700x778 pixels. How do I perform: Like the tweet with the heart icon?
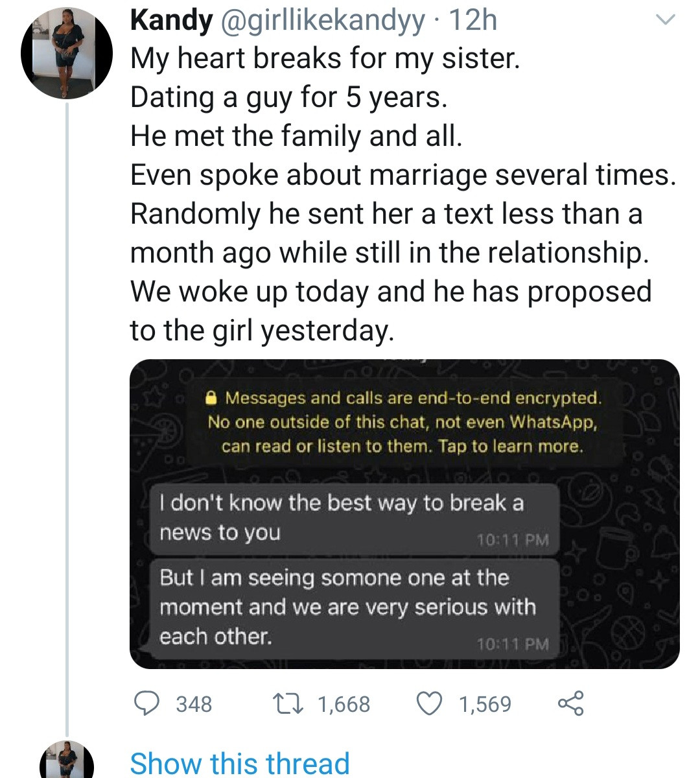click(x=429, y=703)
